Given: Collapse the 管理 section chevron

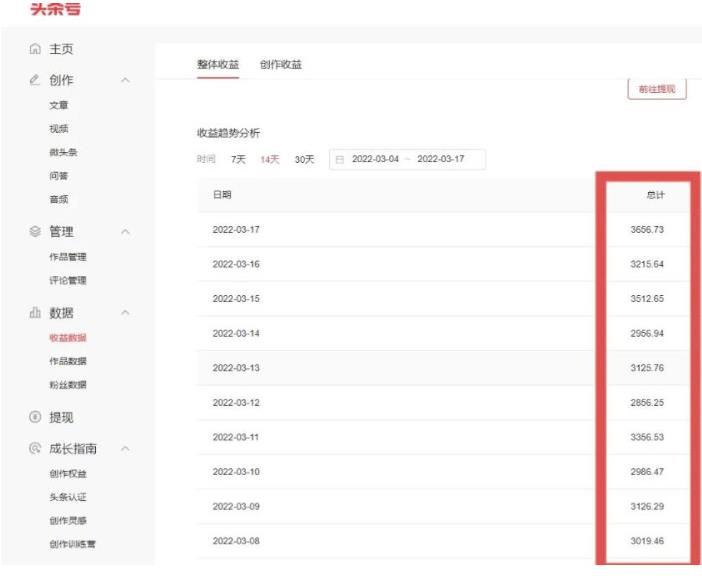Looking at the screenshot, I should pos(126,231).
